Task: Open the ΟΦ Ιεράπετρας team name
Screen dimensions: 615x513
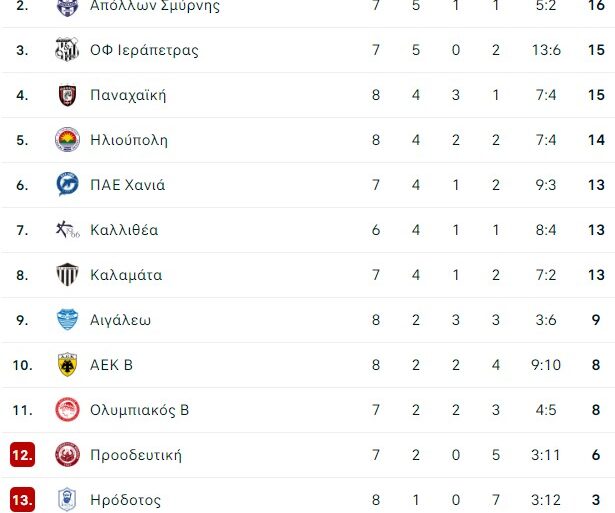Action: click(x=144, y=50)
